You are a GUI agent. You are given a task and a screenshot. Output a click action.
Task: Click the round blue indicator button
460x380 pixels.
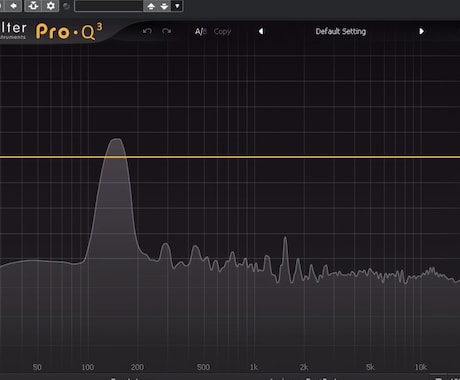click(x=67, y=6)
